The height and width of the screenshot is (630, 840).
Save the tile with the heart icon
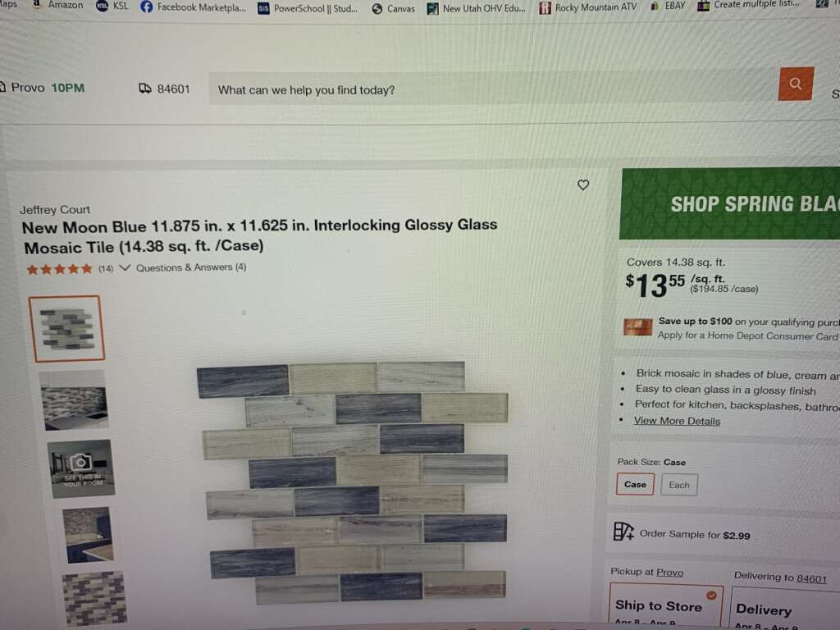(x=583, y=185)
